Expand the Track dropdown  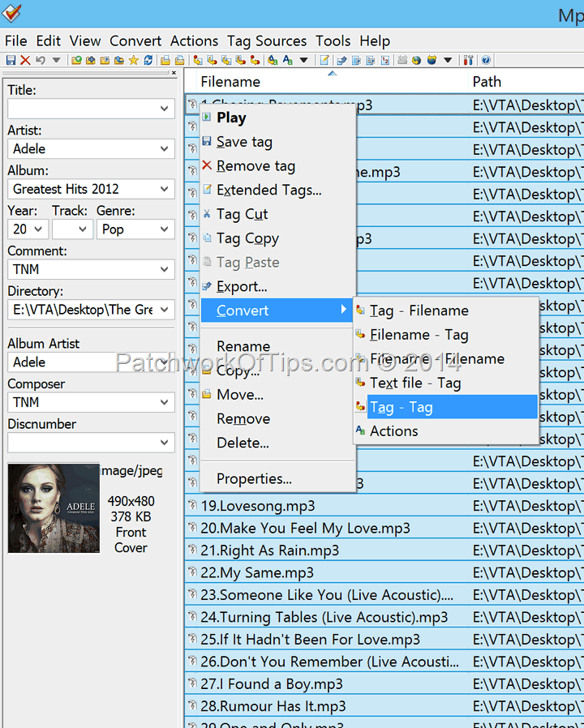83,229
